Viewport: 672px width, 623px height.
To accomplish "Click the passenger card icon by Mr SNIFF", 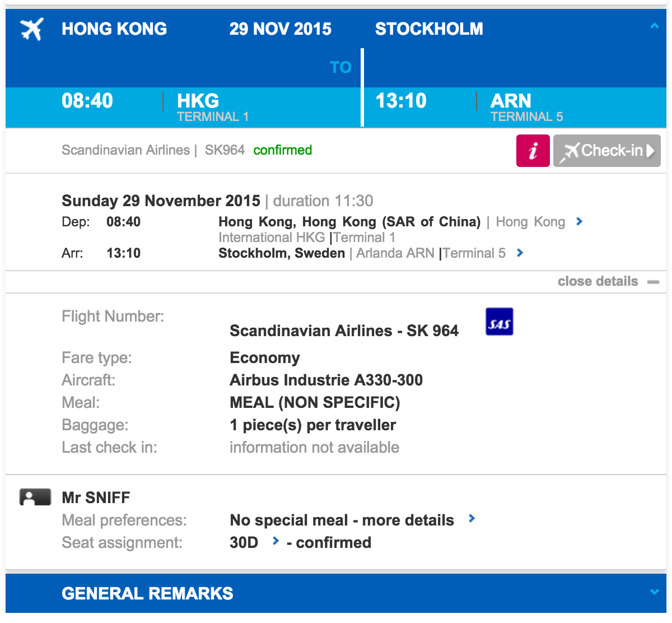I will tap(35, 497).
